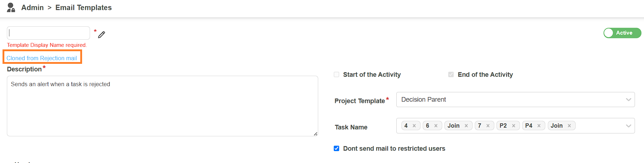Uncheck Dont send mail to restricted users
Image resolution: width=644 pixels, height=163 pixels.
point(337,149)
